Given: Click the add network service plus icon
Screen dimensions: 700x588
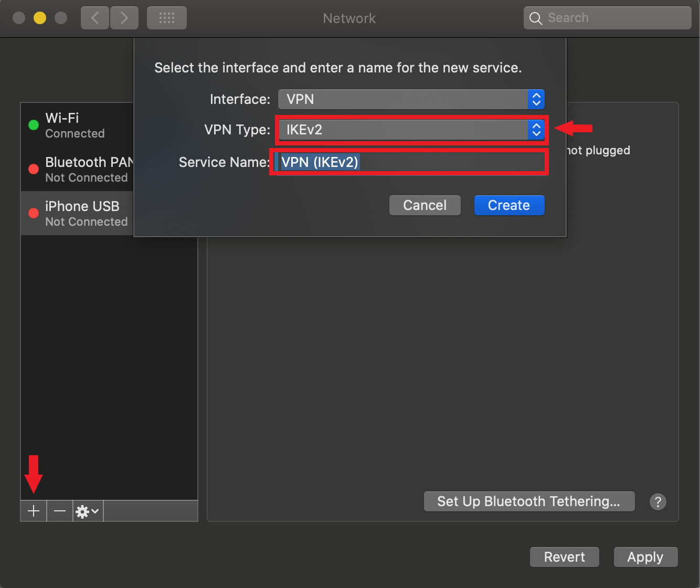Looking at the screenshot, I should pos(33,511).
